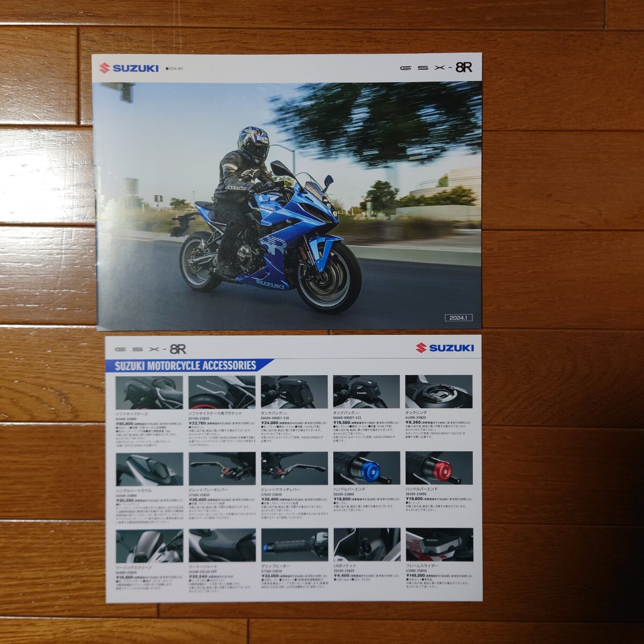Click the product name シングルシートカウル

click(134, 490)
